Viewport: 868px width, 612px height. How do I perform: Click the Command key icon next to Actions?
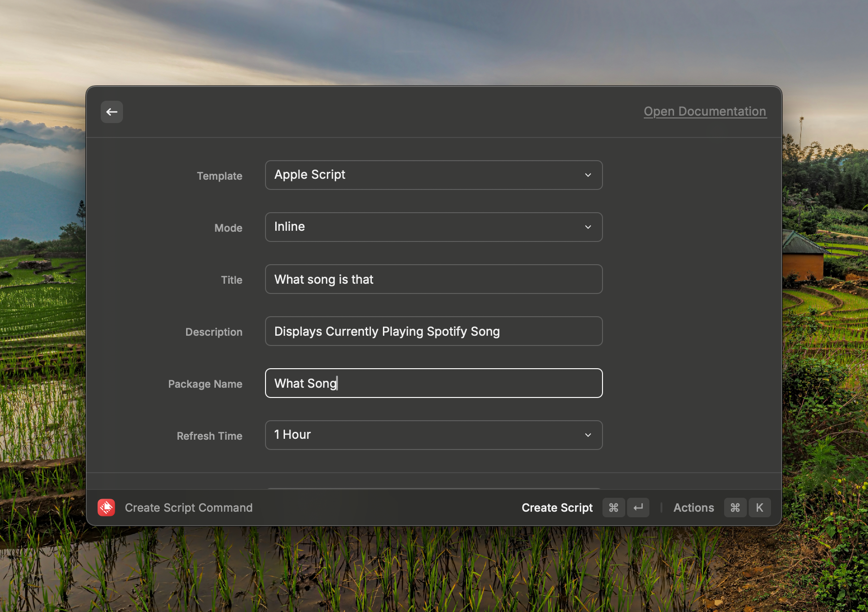735,508
